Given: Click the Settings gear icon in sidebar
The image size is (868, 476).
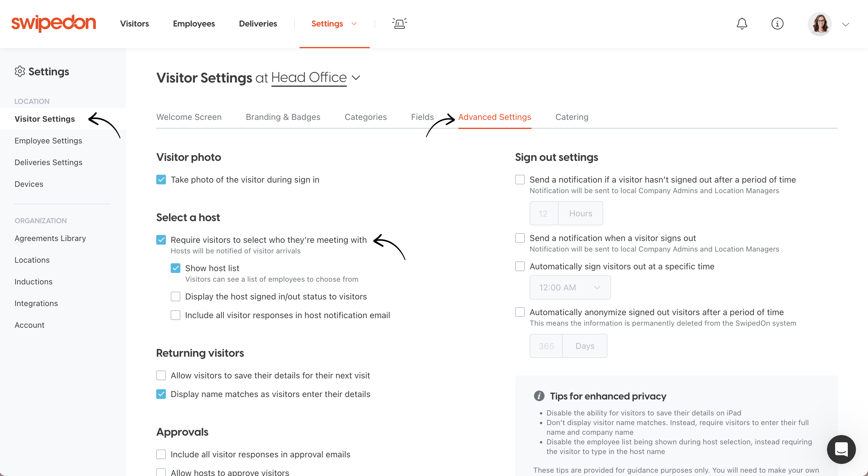Looking at the screenshot, I should click(20, 71).
